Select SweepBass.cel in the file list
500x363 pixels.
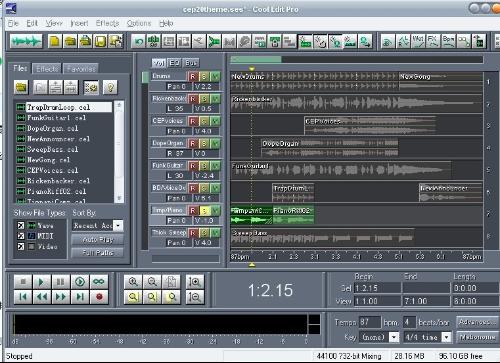[53, 149]
